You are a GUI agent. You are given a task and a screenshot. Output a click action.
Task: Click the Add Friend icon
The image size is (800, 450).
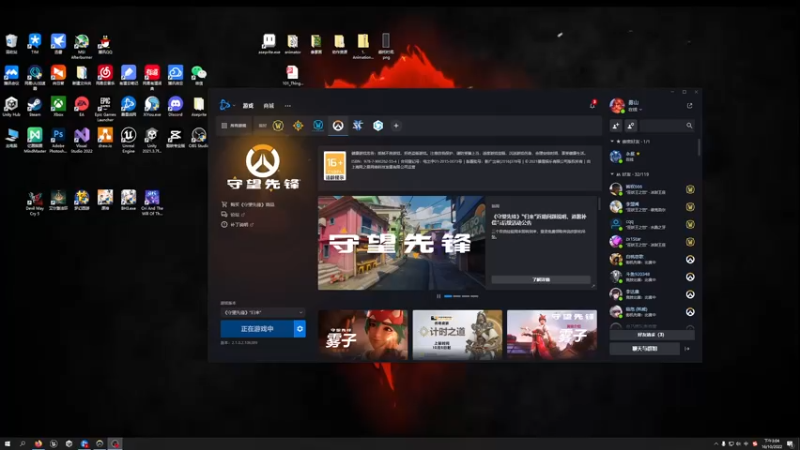click(x=615, y=126)
